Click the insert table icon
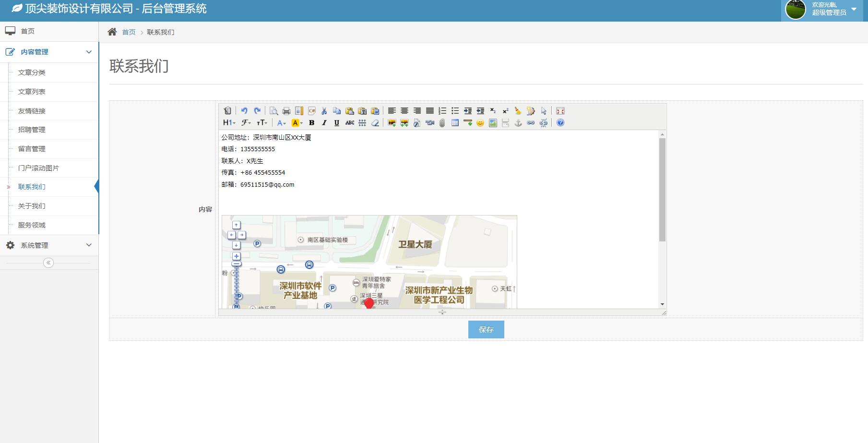Viewport: 868px width, 443px height. [x=455, y=123]
